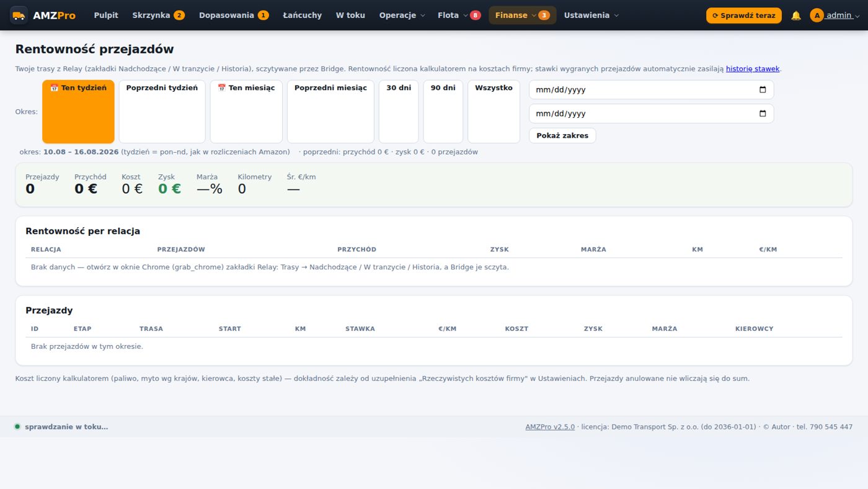Click the 'Rentowność per relacja' heading
Screen dimensions: 868x489
[x=82, y=231]
